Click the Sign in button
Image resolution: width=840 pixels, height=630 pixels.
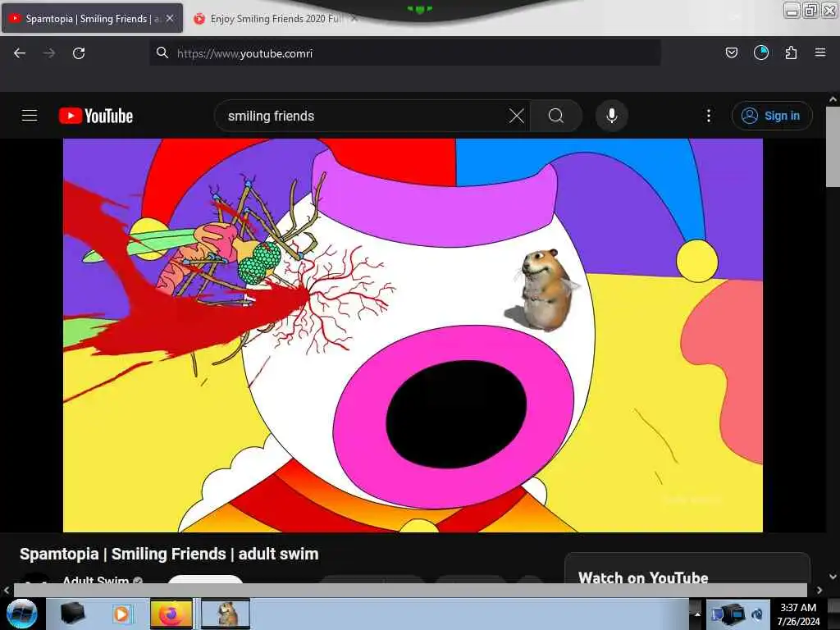point(772,116)
